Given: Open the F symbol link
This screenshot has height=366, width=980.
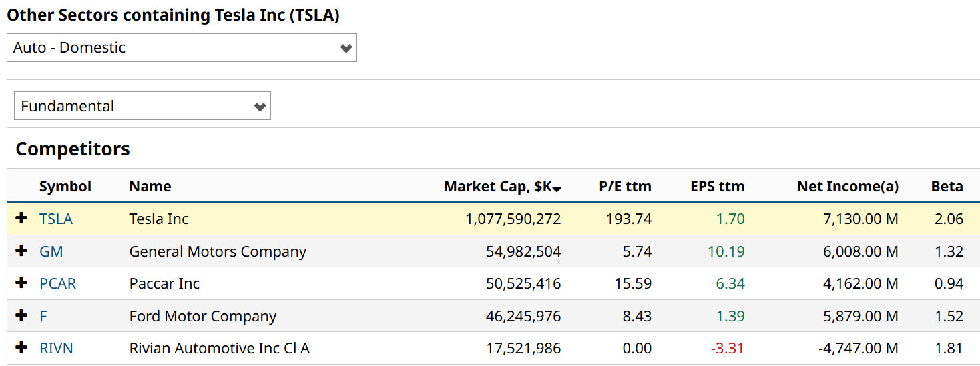Looking at the screenshot, I should click(43, 316).
